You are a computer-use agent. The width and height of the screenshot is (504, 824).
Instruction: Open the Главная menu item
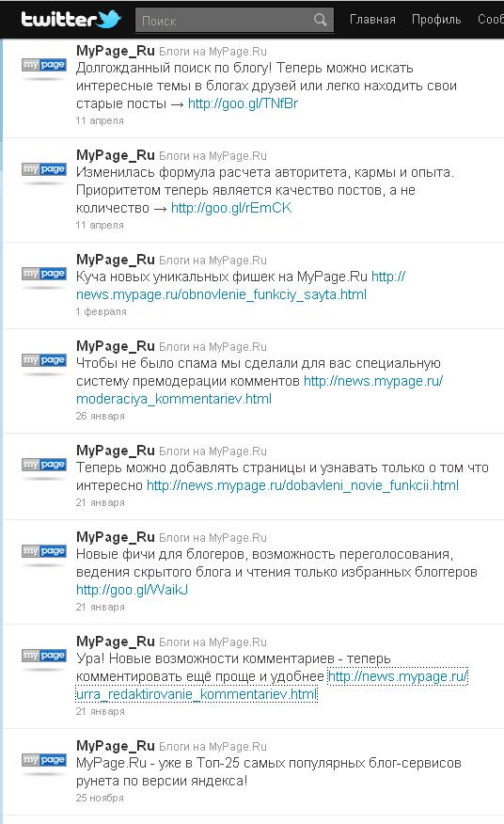click(372, 20)
